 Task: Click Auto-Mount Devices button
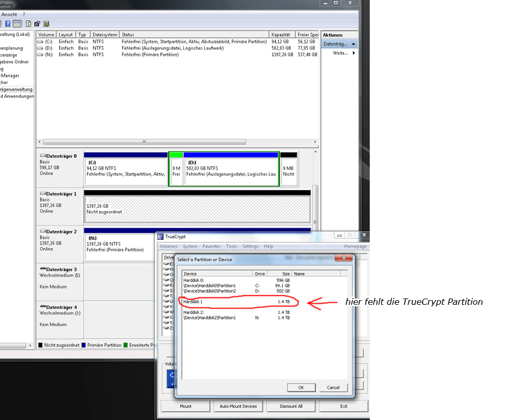click(x=238, y=406)
